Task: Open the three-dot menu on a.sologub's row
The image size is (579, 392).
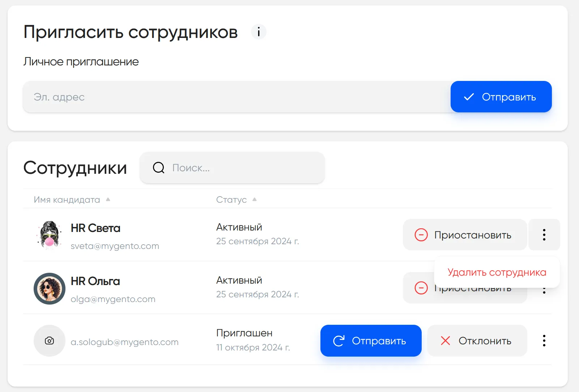Action: point(544,341)
